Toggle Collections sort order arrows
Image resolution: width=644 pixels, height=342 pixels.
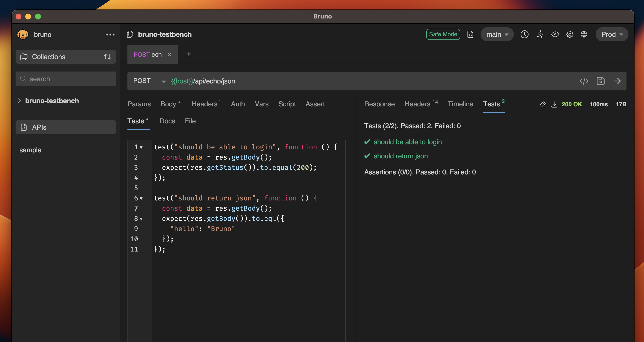pyautogui.click(x=107, y=57)
